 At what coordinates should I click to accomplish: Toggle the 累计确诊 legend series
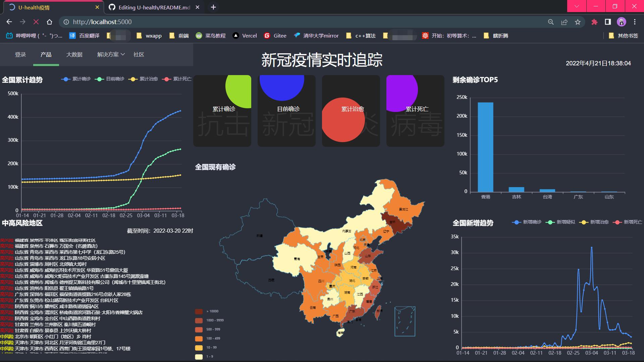click(x=75, y=79)
